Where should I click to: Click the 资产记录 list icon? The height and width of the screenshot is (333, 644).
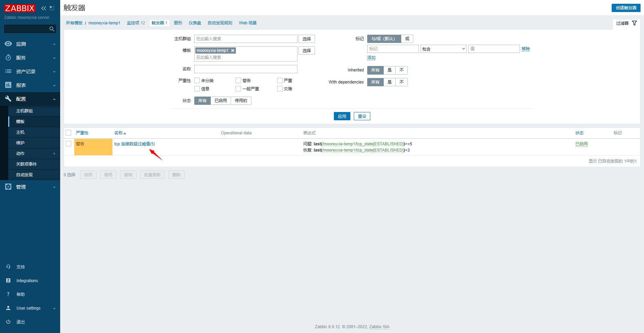tap(8, 71)
